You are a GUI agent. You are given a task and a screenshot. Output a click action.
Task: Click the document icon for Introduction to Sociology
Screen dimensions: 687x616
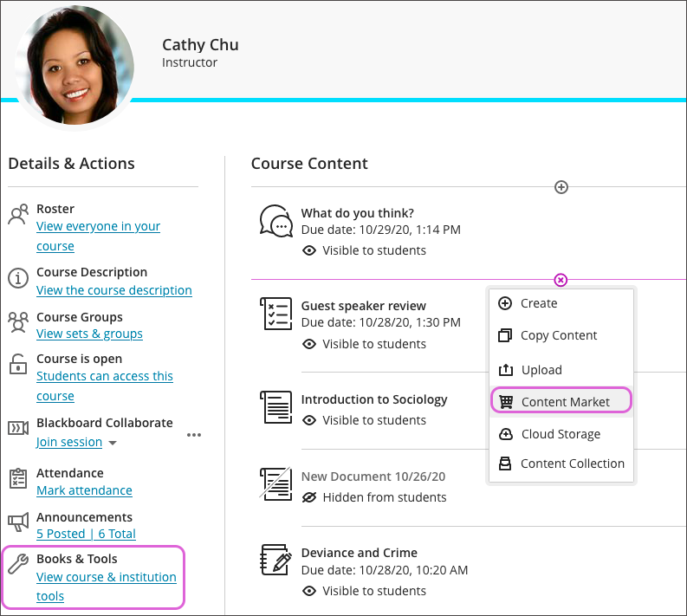click(x=276, y=407)
